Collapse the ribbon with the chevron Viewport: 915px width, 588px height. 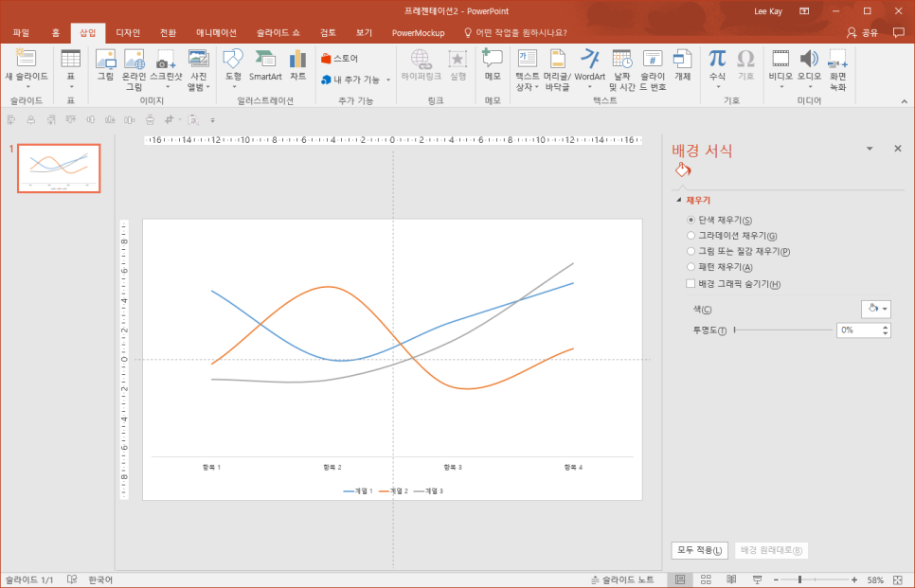coord(904,101)
